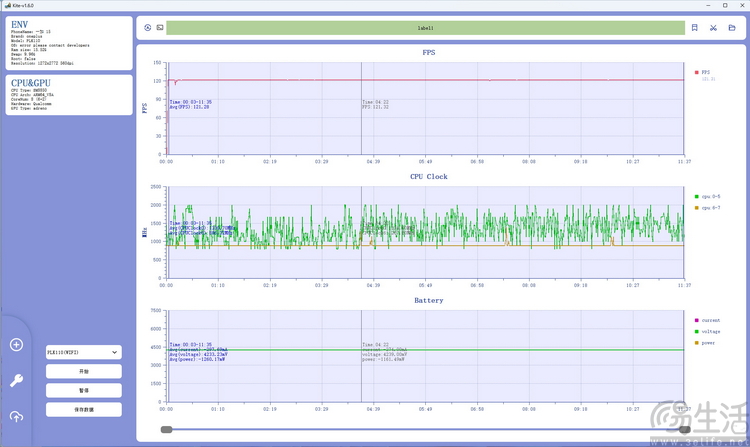Click the left handle of time range slider
Image resolution: width=750 pixels, height=447 pixels.
coord(166,429)
